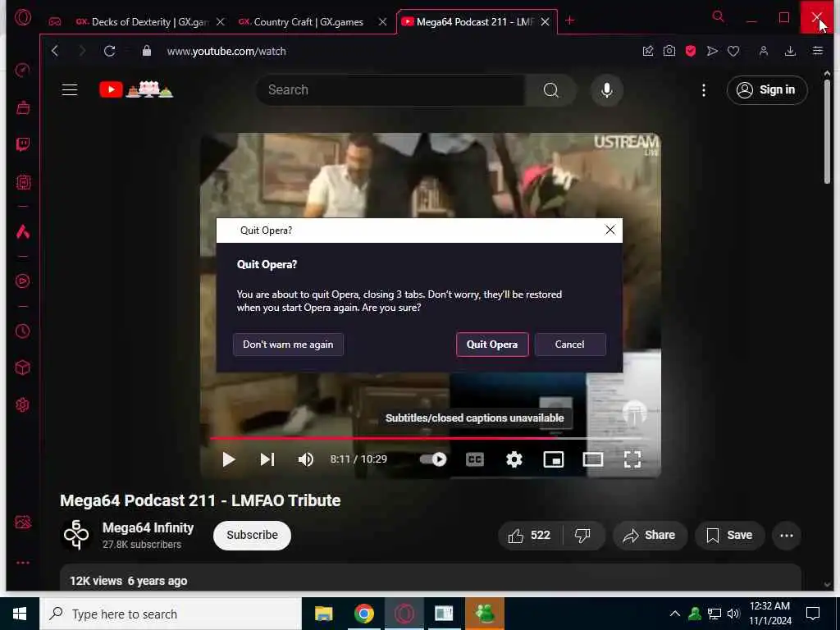
Task: Share this video
Action: click(650, 535)
